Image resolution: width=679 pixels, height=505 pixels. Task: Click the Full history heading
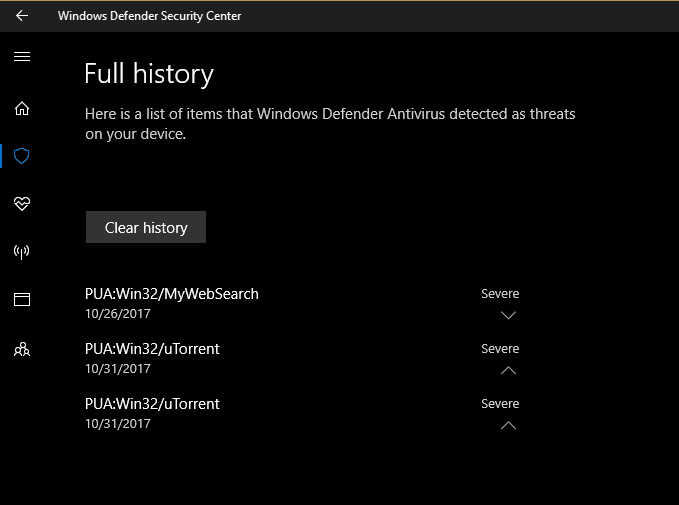(x=149, y=74)
